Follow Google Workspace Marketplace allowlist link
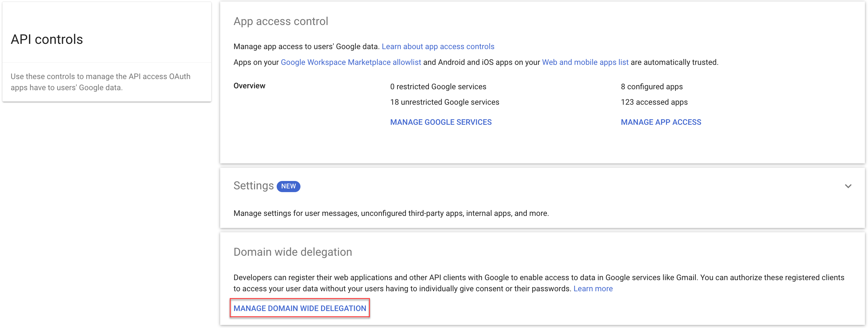Viewport: 868px width, 328px height. pyautogui.click(x=350, y=62)
